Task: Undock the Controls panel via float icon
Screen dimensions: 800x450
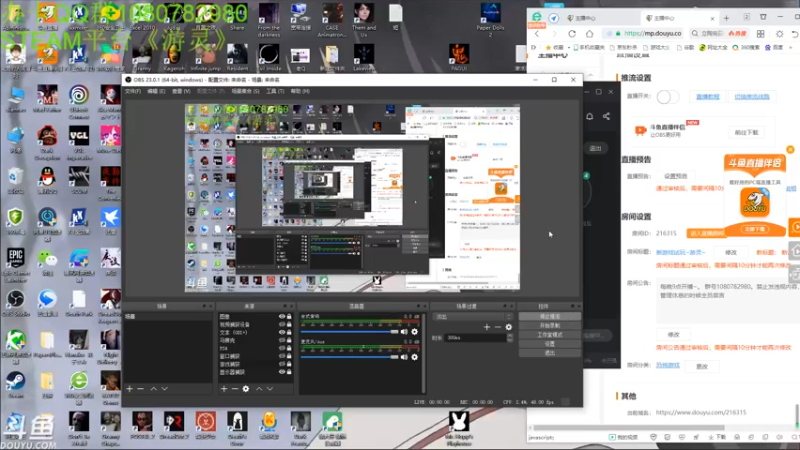Action: point(572,306)
